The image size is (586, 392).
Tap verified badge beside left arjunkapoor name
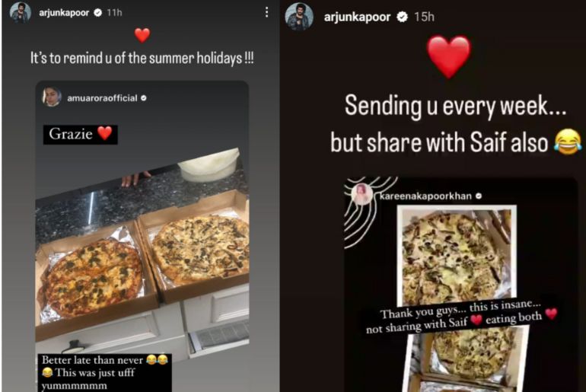coord(98,13)
